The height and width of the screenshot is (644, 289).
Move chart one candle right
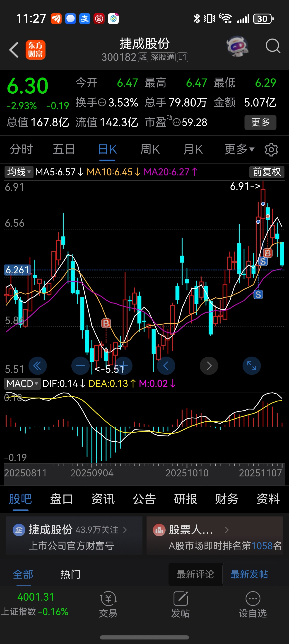[209, 366]
